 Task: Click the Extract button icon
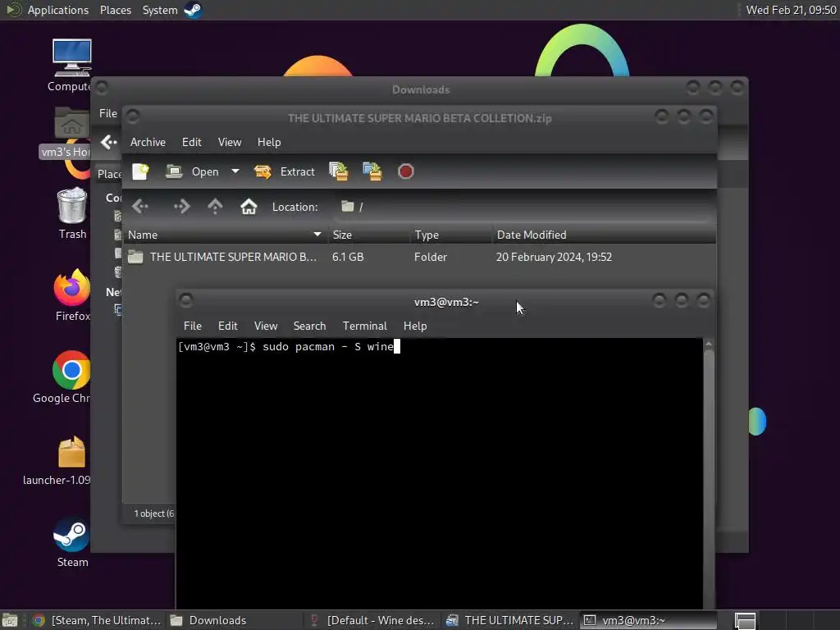coord(262,171)
